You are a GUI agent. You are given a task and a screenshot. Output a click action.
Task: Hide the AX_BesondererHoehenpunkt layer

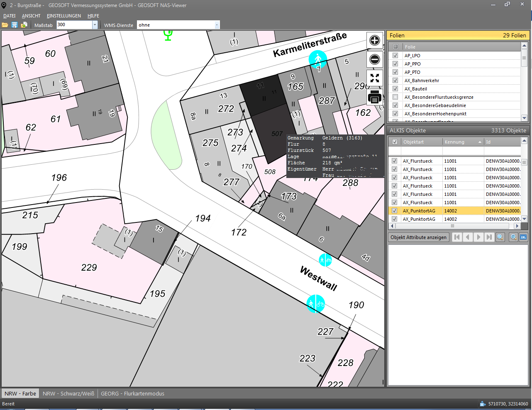pyautogui.click(x=395, y=113)
